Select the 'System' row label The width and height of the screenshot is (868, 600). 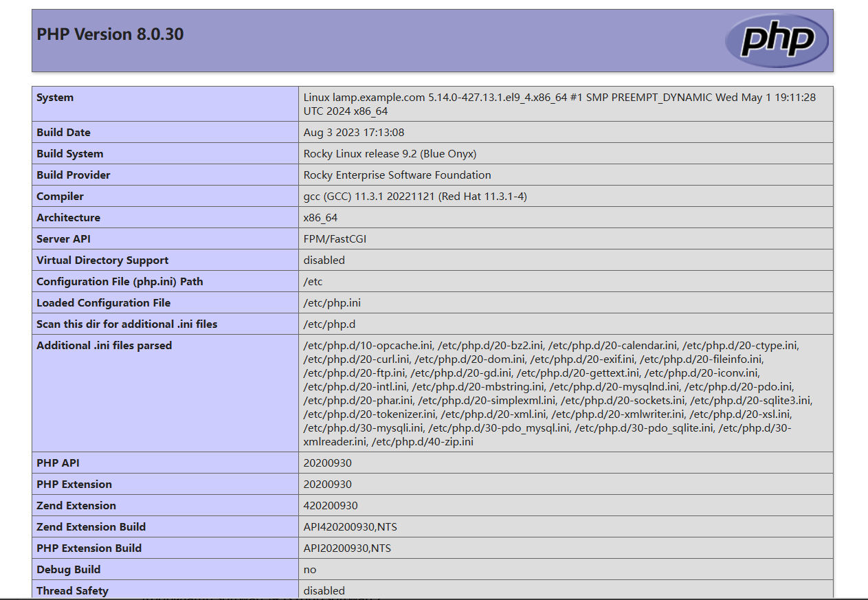[55, 98]
